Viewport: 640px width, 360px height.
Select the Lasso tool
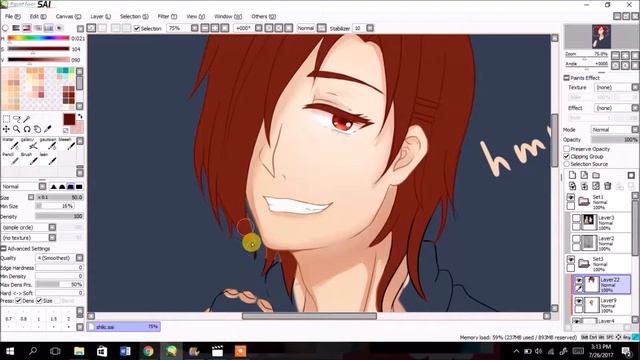coord(17,119)
